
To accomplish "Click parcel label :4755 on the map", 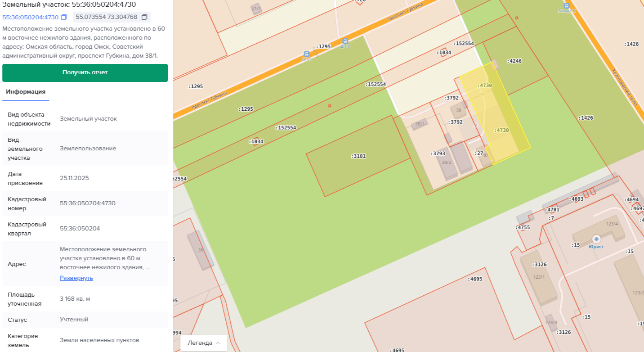I will point(523,227).
